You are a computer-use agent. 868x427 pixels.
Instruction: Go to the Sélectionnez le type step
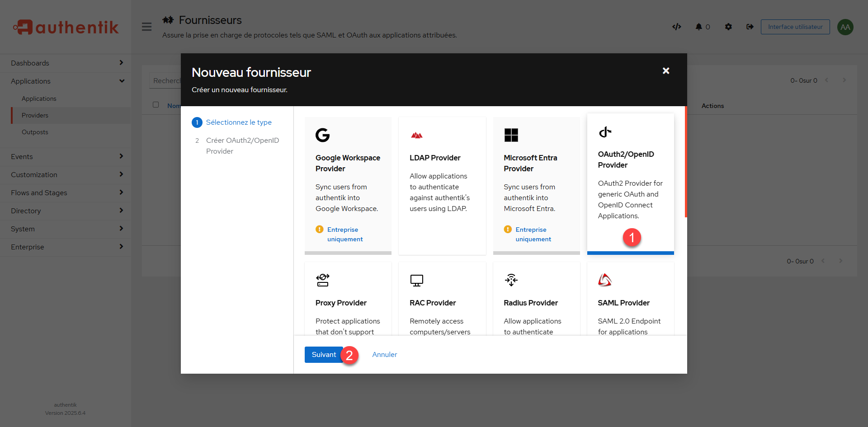[239, 122]
